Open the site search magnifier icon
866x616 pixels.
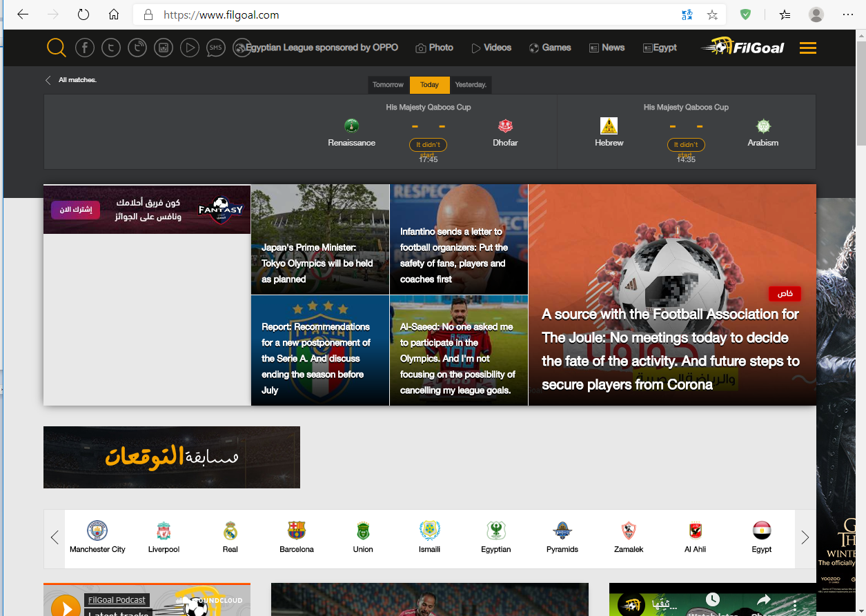57,48
